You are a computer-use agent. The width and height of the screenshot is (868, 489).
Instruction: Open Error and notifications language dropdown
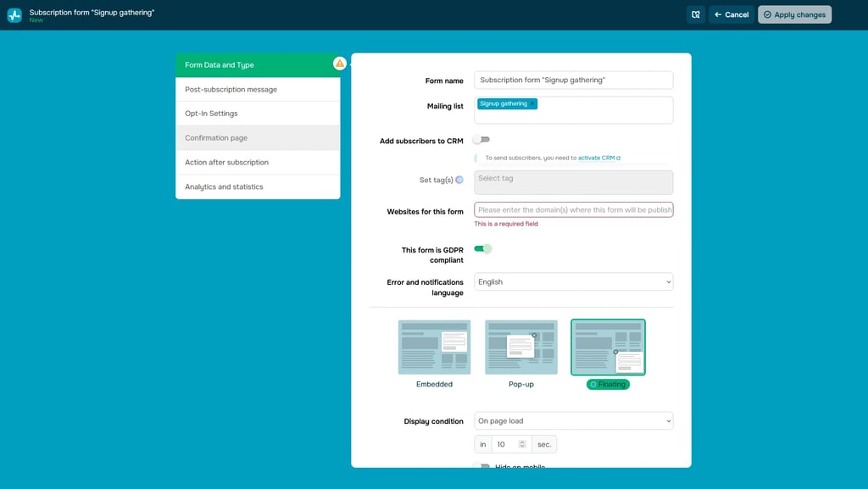pos(574,282)
